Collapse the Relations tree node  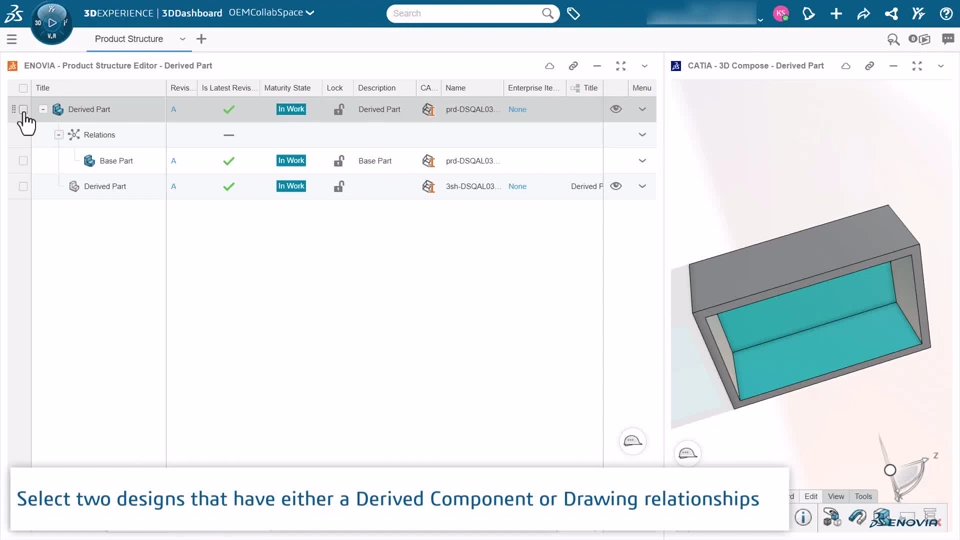(x=59, y=135)
